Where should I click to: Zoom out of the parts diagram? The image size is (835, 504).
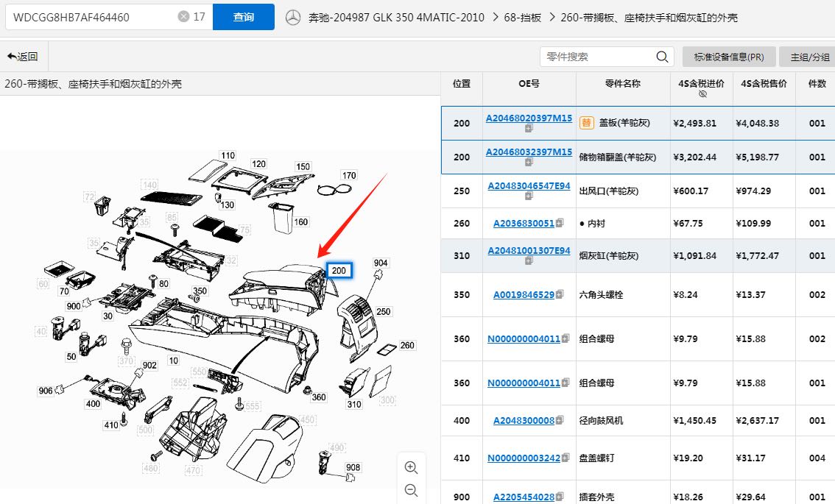(x=411, y=491)
